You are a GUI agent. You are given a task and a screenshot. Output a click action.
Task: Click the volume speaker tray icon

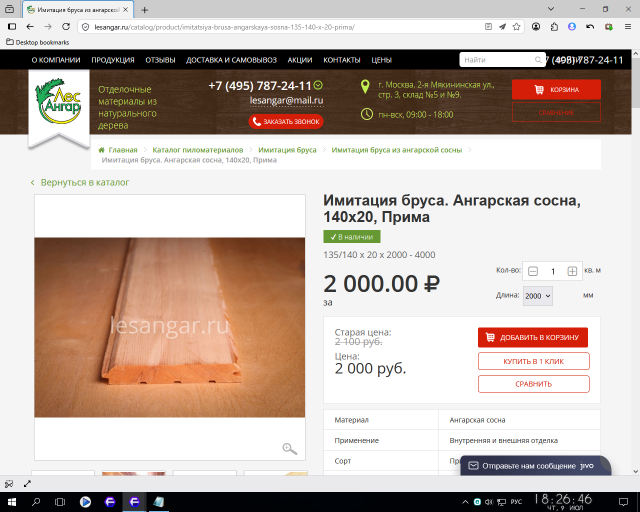point(489,502)
